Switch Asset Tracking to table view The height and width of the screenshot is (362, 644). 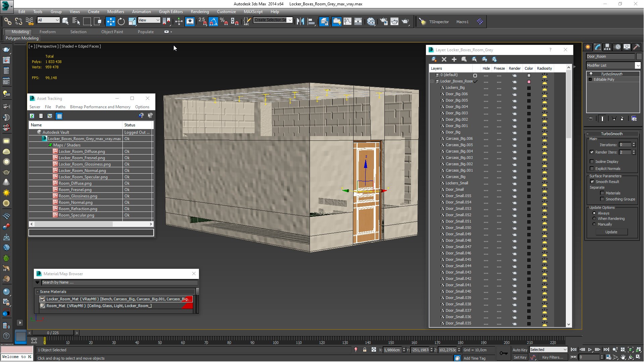point(59,116)
